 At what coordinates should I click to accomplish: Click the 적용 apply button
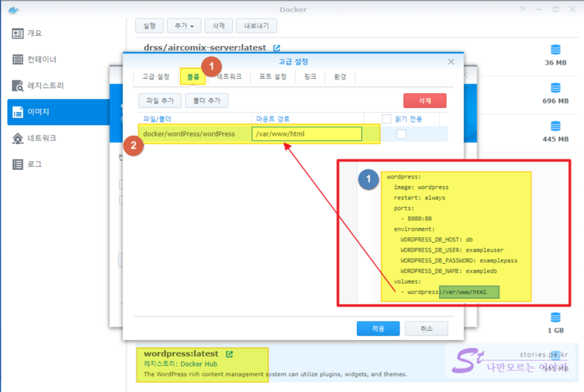[x=378, y=329]
